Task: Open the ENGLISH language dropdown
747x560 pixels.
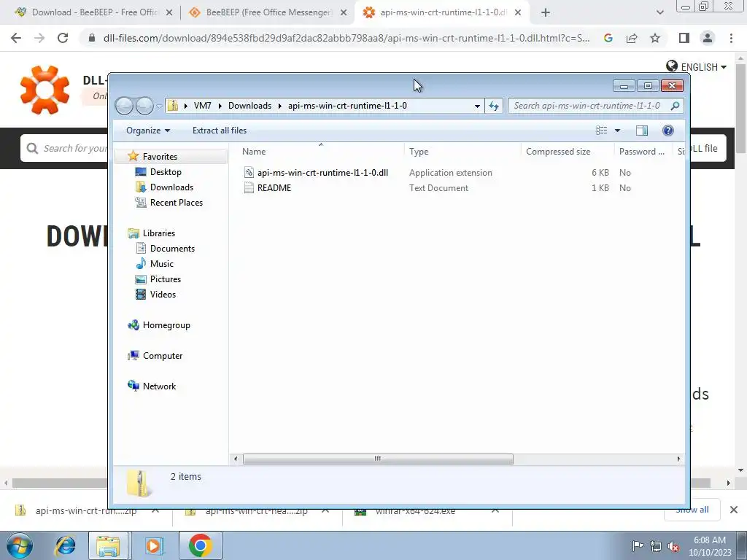Action: tap(697, 66)
